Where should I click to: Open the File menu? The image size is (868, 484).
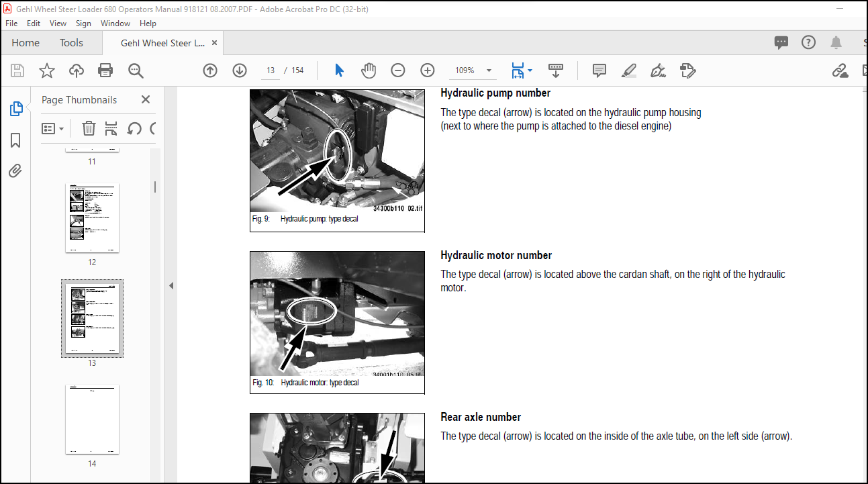pos(11,23)
